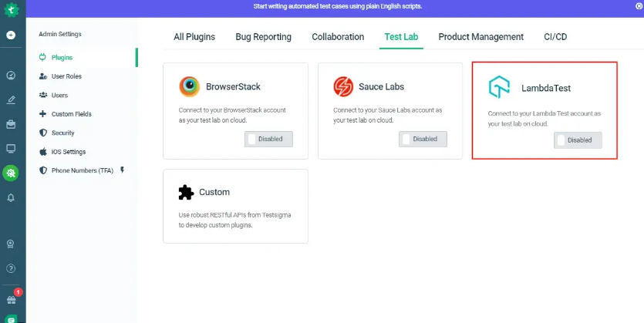Open the briefcase icon in sidebar

click(11, 124)
